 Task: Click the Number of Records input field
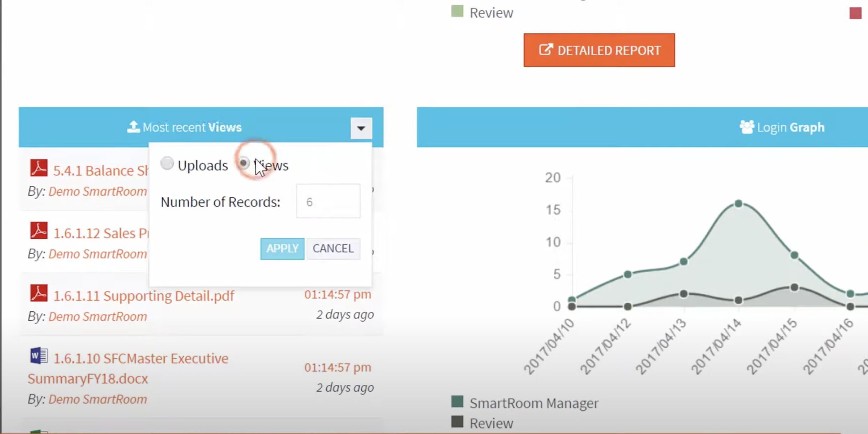tap(328, 201)
